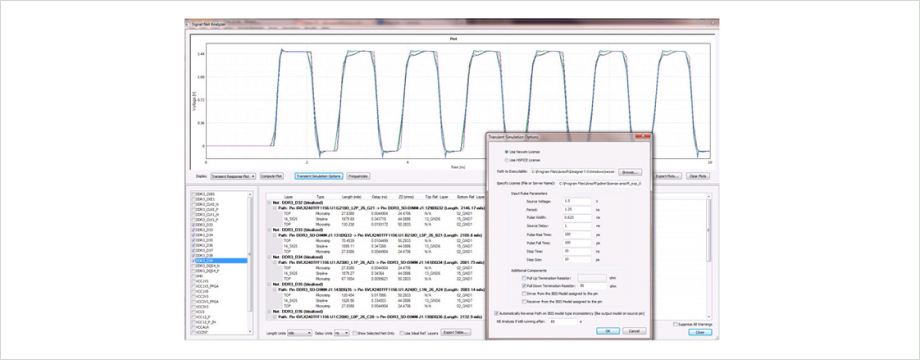The width and height of the screenshot is (920, 360).
Task: Cancel the Transient Simulation Options dialog
Action: pyautogui.click(x=634, y=331)
